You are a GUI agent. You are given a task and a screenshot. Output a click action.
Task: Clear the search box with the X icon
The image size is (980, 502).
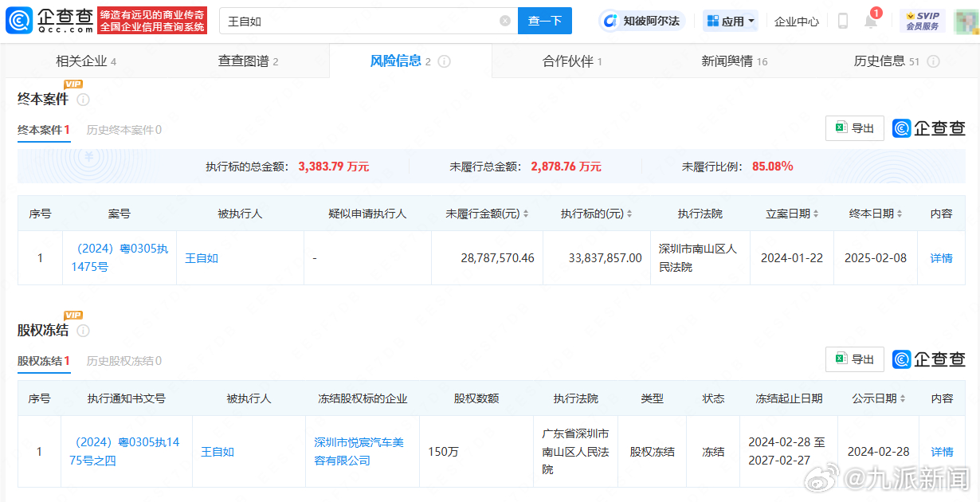coord(505,21)
